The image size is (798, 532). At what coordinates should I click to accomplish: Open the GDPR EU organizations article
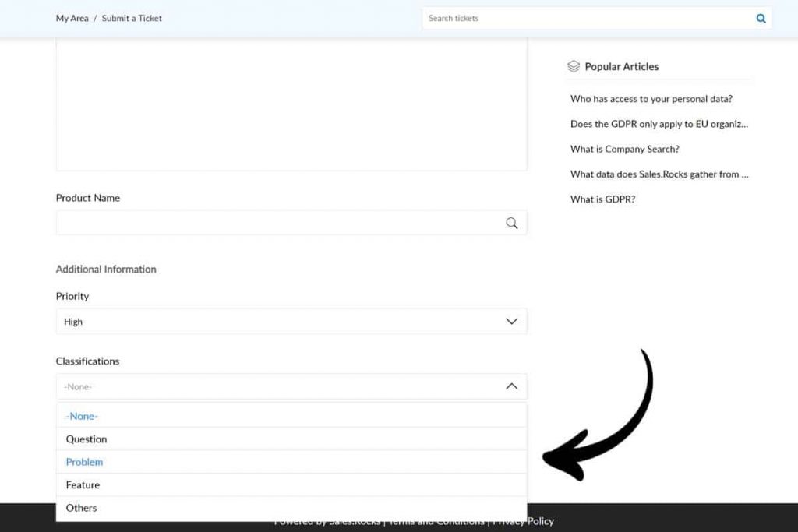point(659,124)
